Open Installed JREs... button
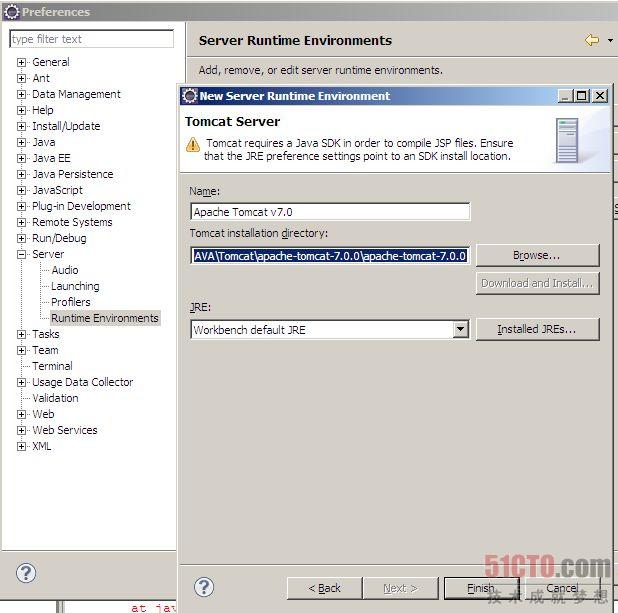 click(538, 329)
